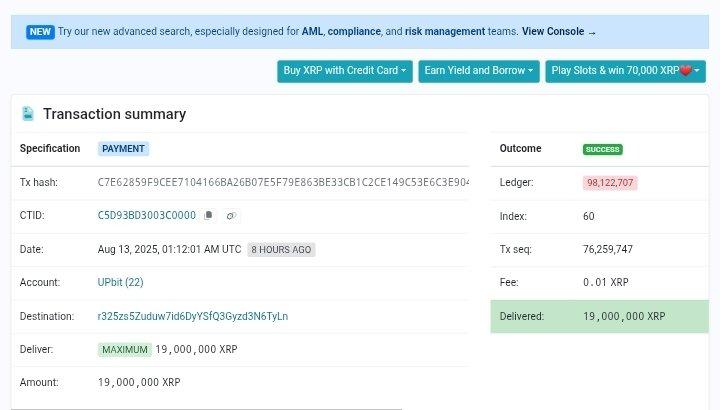Click the PAYMENT specification badge

coord(123,149)
